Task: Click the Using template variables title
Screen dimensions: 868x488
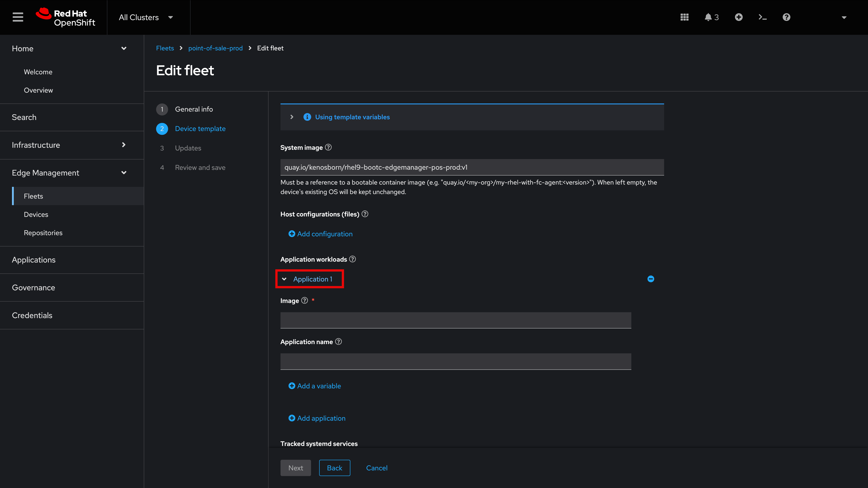Action: [x=352, y=117]
